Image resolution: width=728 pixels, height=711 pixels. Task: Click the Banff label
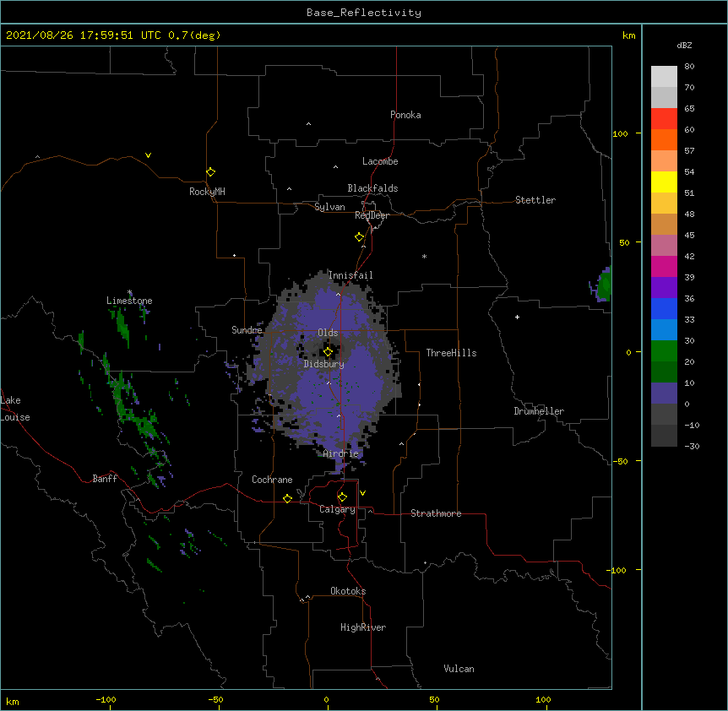pos(105,479)
